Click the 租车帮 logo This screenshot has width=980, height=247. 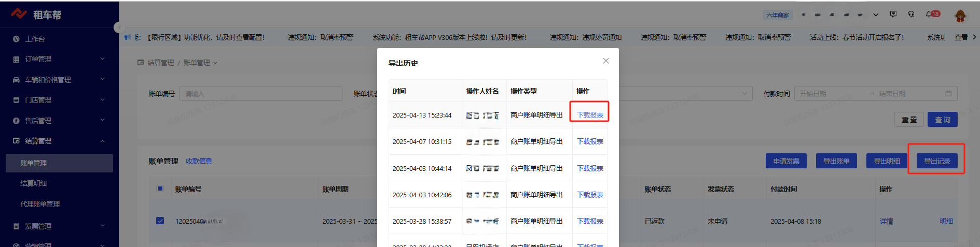click(x=36, y=14)
